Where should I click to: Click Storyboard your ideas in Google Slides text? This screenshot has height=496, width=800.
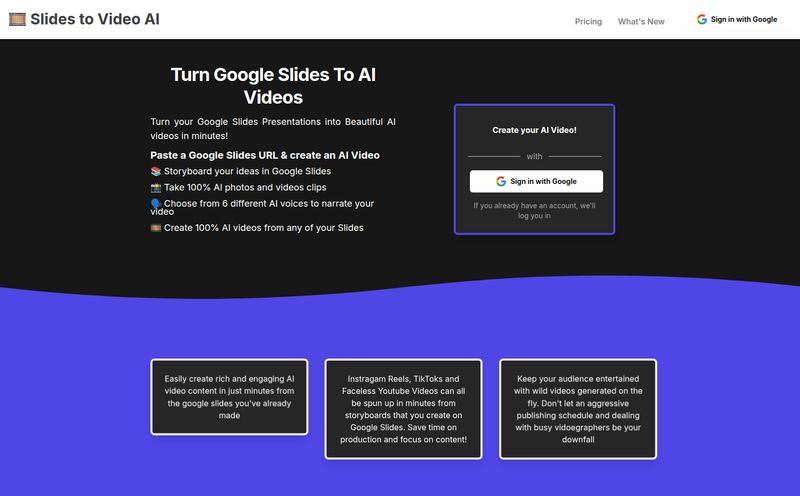247,171
